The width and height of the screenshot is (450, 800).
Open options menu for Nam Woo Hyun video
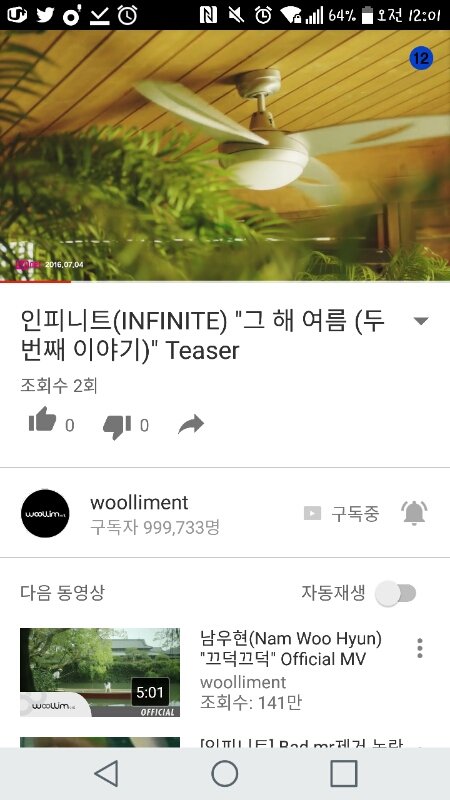[x=419, y=647]
